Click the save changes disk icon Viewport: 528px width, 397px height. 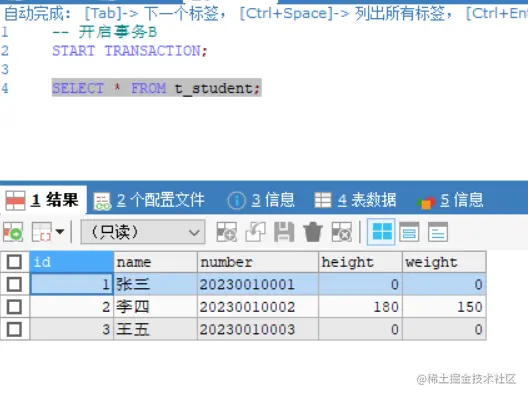click(284, 232)
